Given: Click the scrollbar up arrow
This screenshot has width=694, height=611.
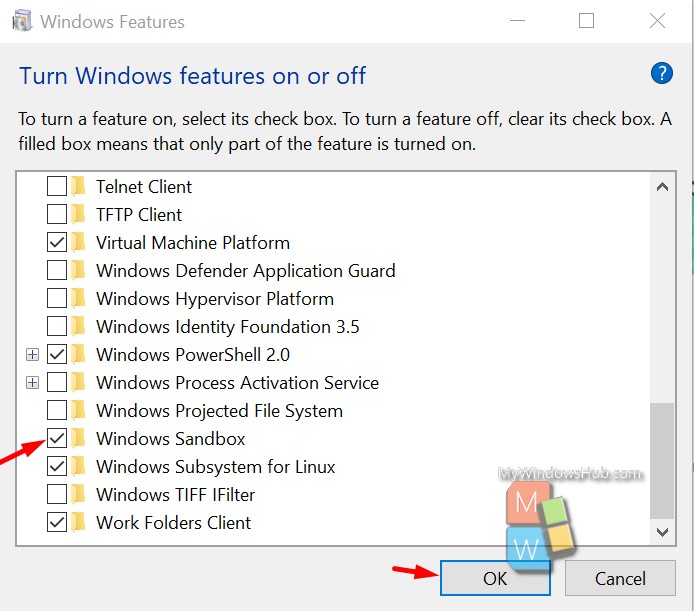Looking at the screenshot, I should [662, 187].
